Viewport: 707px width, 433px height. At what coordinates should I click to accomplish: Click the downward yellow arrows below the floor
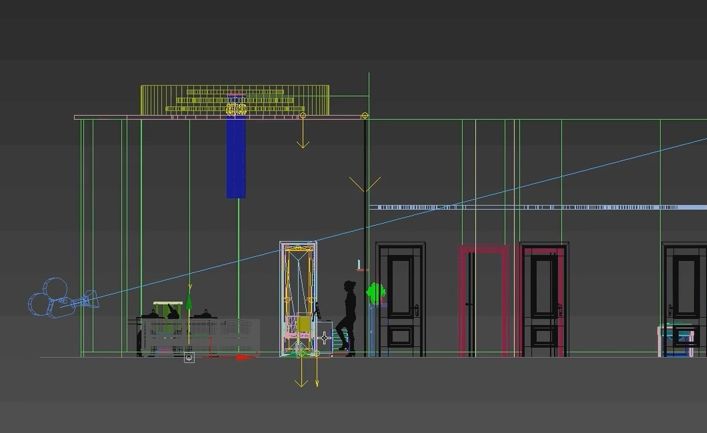[x=301, y=375]
